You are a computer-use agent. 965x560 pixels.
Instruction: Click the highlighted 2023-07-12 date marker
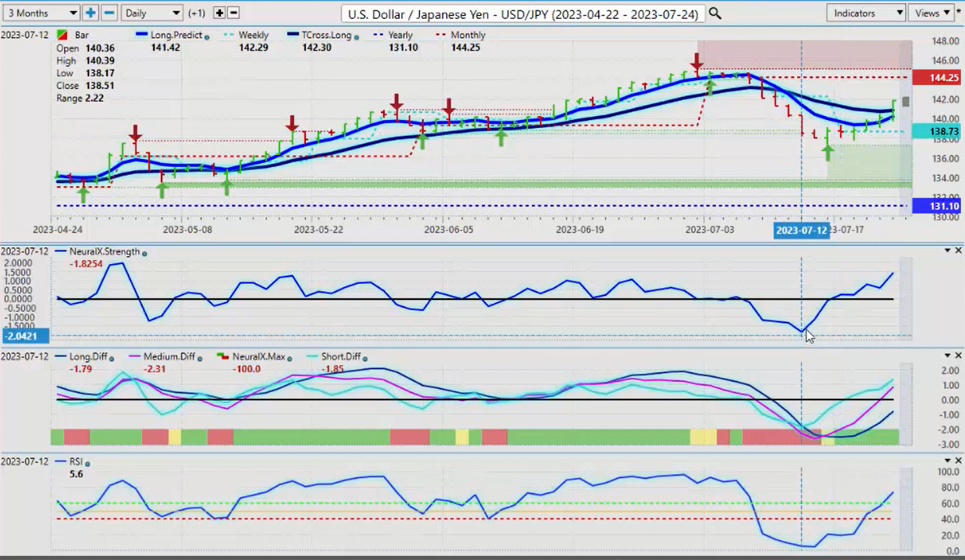(801, 230)
